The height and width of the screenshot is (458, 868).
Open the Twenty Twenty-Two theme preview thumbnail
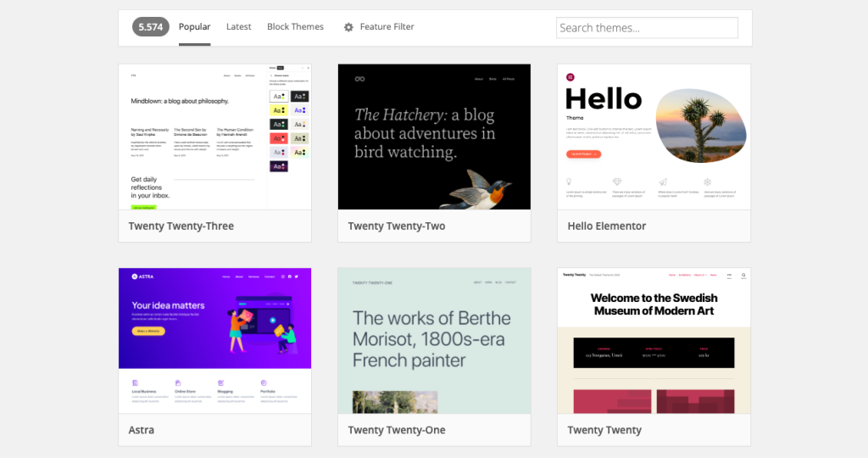pos(434,137)
